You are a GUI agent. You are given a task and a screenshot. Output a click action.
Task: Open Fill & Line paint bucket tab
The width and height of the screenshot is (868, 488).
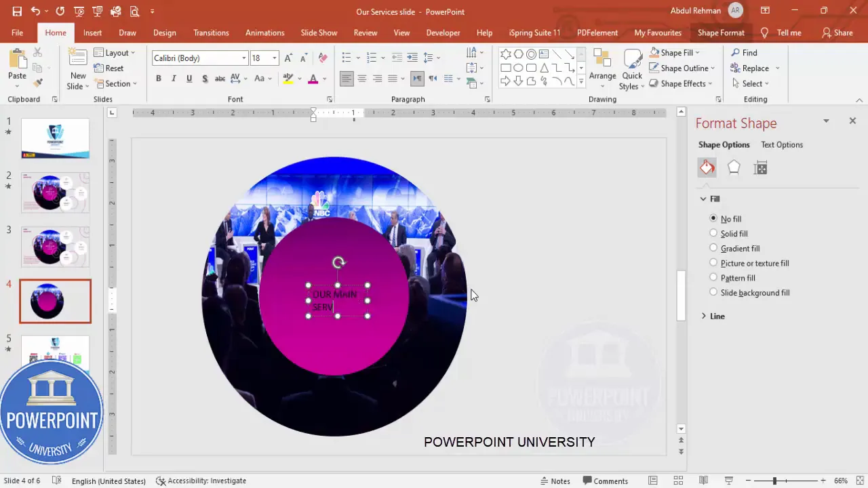[707, 168]
